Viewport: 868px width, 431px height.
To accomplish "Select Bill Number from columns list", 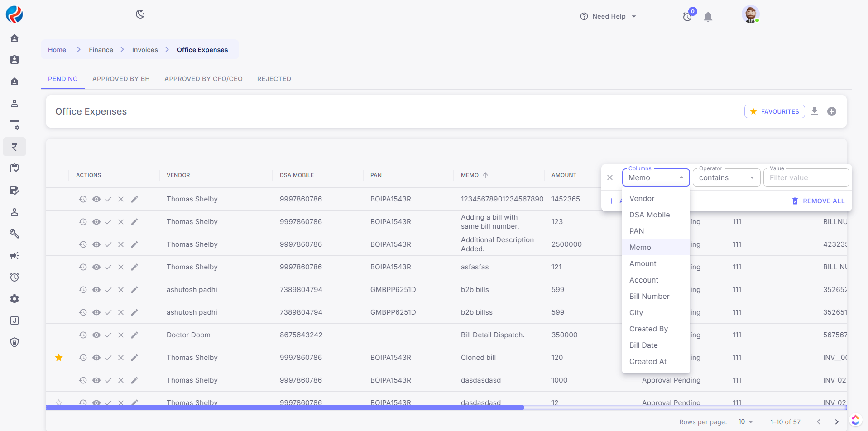I will click(x=649, y=296).
